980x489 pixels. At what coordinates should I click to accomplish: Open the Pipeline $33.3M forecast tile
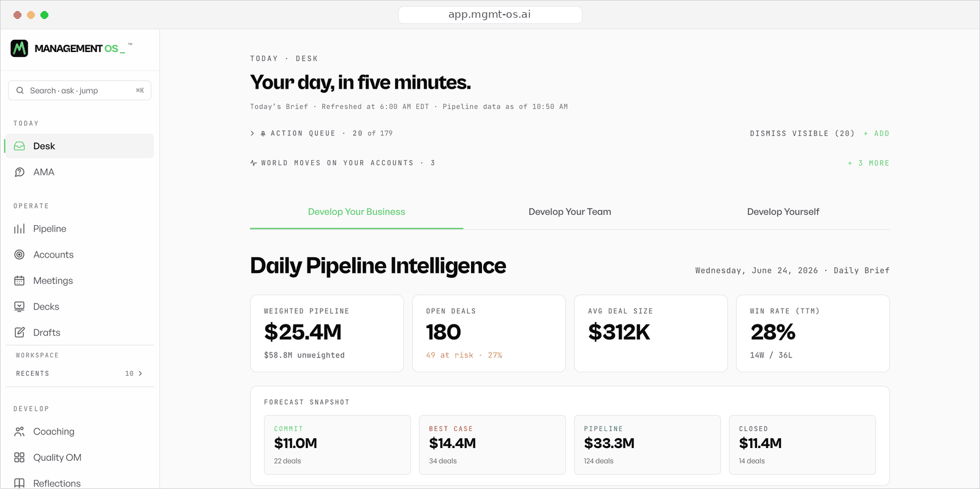click(647, 445)
